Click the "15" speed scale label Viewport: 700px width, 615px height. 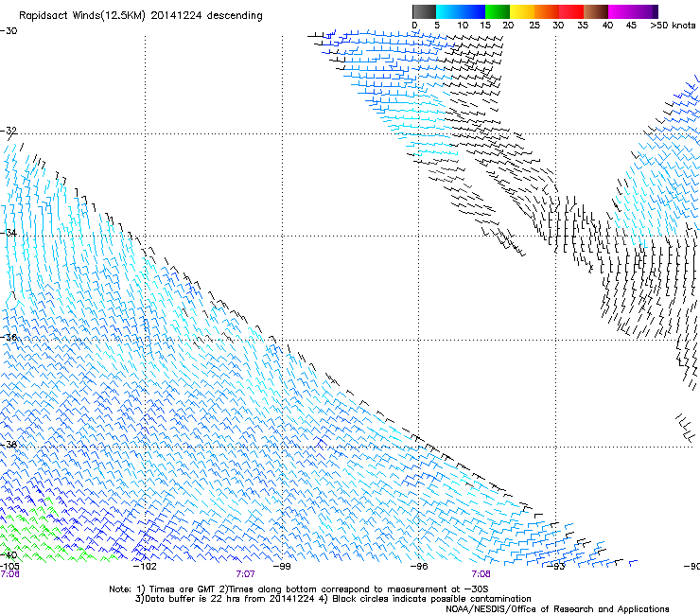point(485,26)
